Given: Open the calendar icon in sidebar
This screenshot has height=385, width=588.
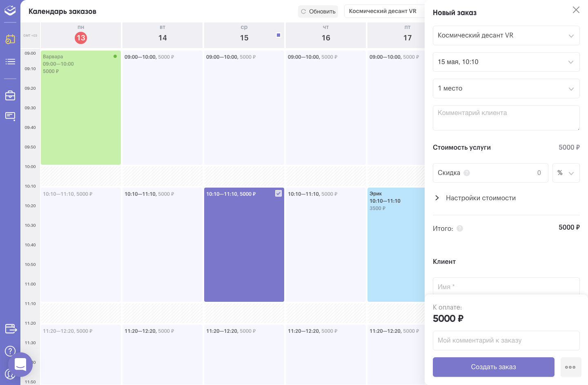Looking at the screenshot, I should click(x=10, y=39).
